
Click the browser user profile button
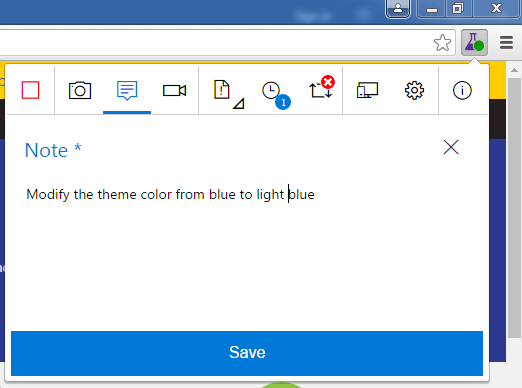click(398, 8)
